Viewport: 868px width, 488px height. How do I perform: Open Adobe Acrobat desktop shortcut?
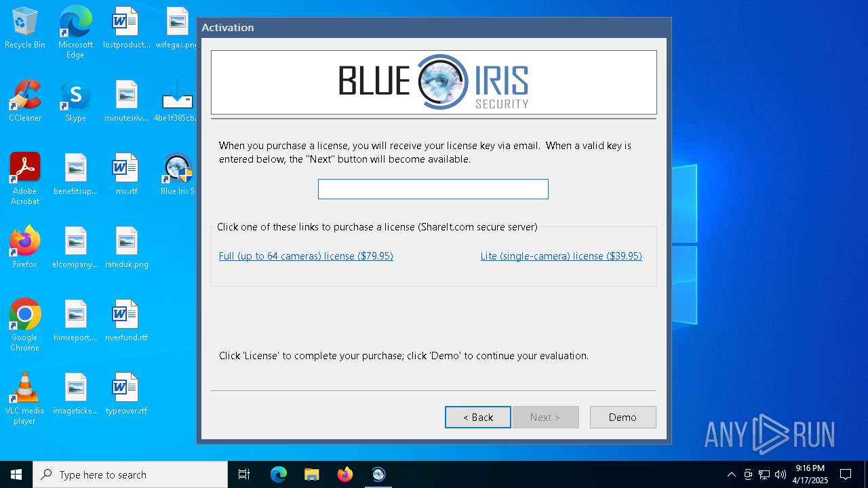pyautogui.click(x=25, y=179)
